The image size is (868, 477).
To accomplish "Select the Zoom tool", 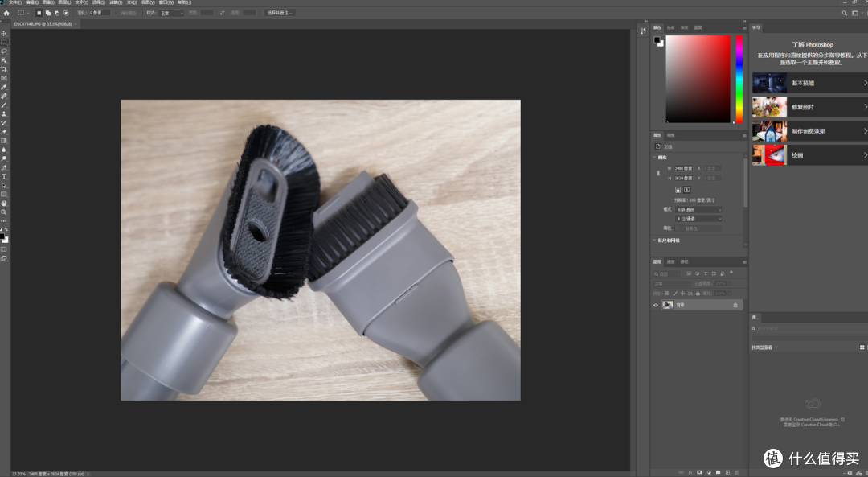I will 4,212.
